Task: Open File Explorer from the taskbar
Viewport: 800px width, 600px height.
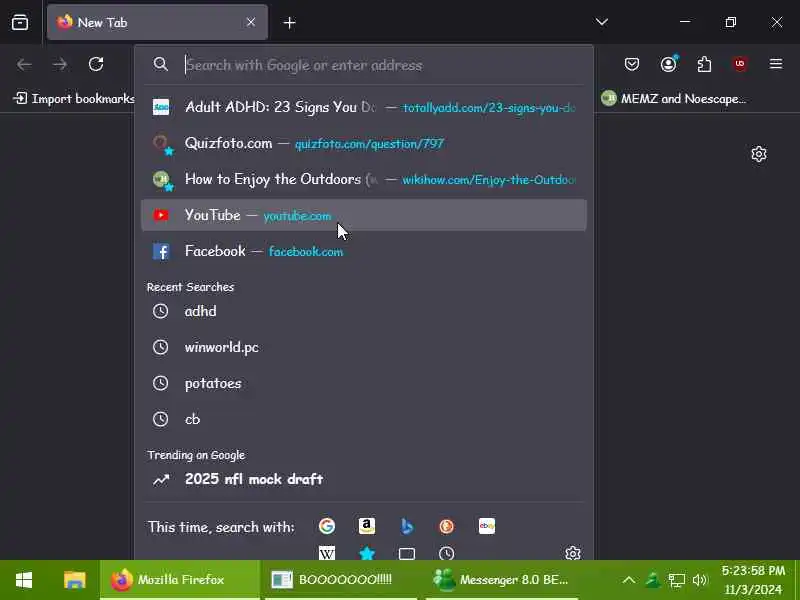Action: click(x=74, y=580)
